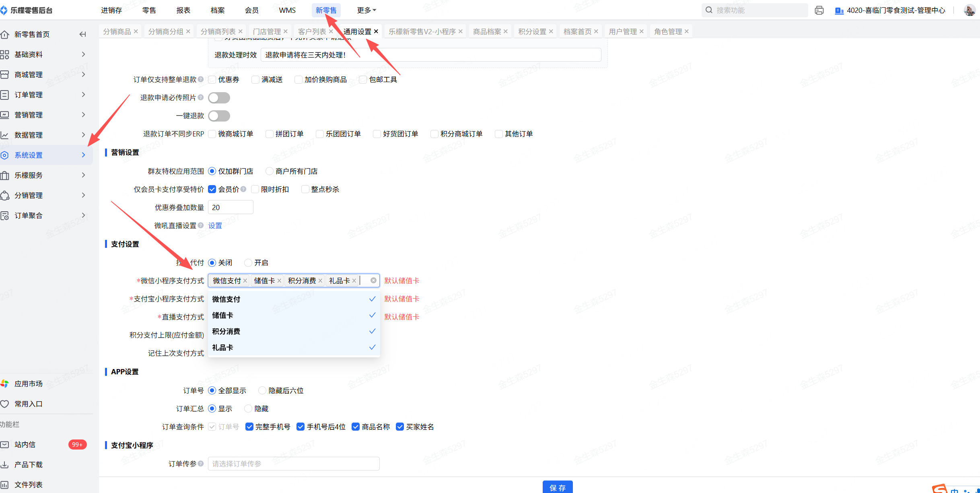Screen dimensions: 980x493
Task: Click the 保存 button
Action: tap(557, 487)
